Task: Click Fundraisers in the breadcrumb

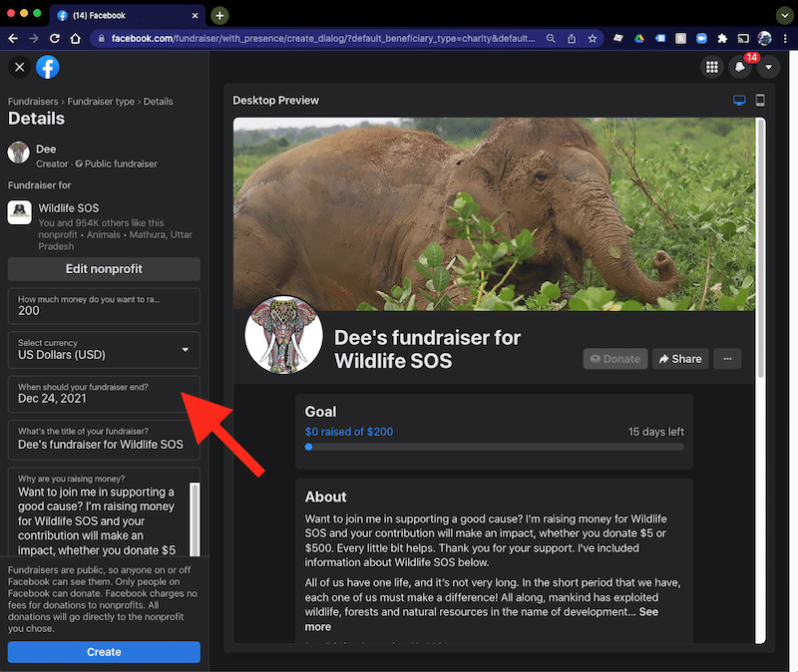Action: pos(32,102)
